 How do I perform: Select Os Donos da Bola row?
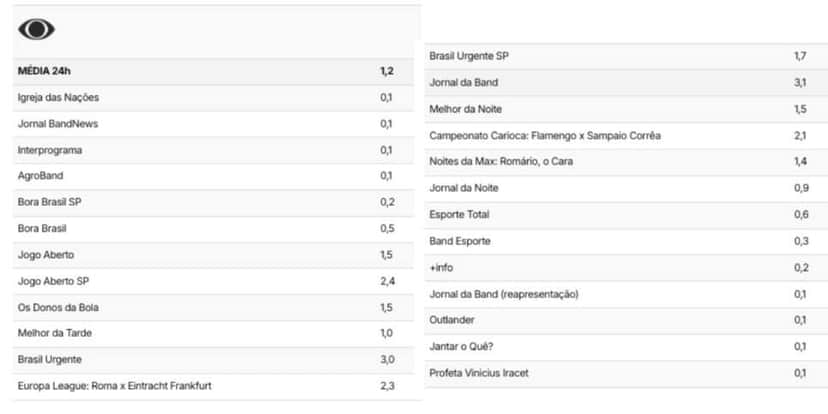213,307
